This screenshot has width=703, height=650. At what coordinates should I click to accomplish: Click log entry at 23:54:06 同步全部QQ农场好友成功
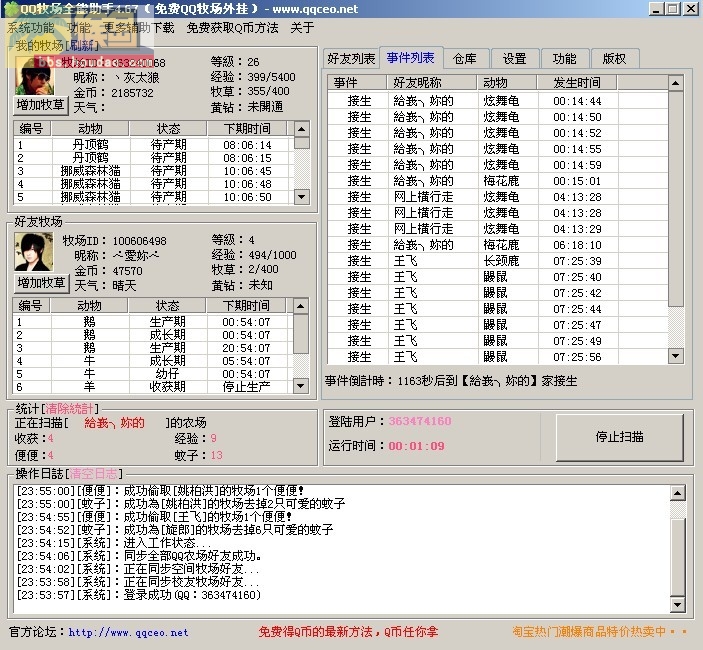coord(139,555)
